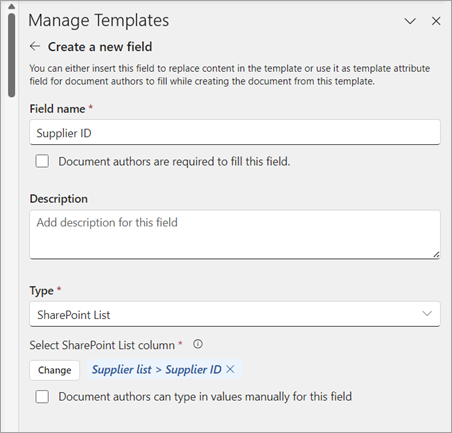Check 'Document authors are required to fill this field'

[x=42, y=161]
